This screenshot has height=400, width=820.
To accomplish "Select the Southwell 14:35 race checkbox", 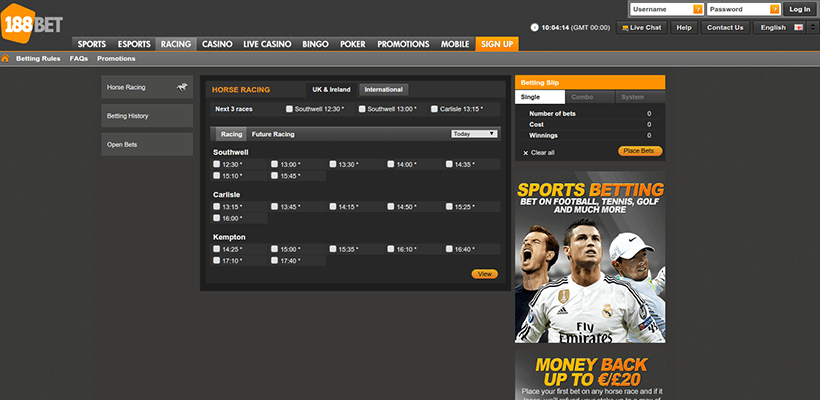I will 449,164.
